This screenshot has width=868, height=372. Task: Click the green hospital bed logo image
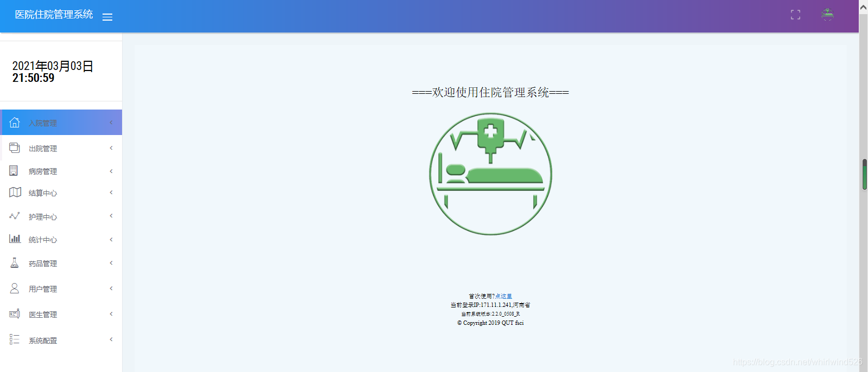point(490,174)
